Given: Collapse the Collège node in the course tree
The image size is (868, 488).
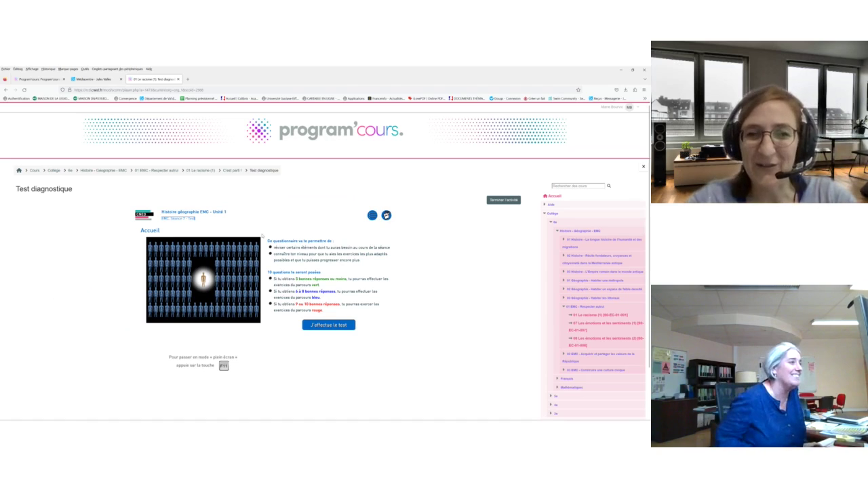Looking at the screenshot, I should pyautogui.click(x=545, y=213).
